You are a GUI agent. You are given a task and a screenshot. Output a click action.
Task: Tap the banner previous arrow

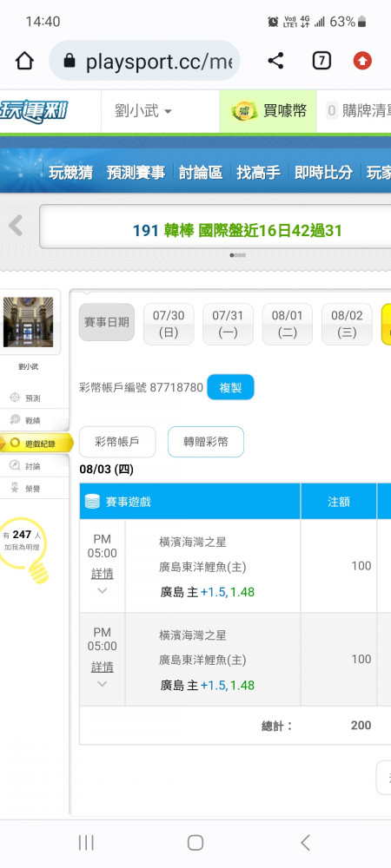16,226
